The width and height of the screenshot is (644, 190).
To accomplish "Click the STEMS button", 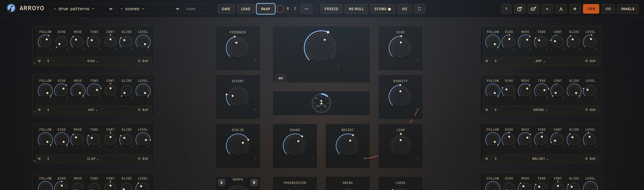I will [383, 9].
